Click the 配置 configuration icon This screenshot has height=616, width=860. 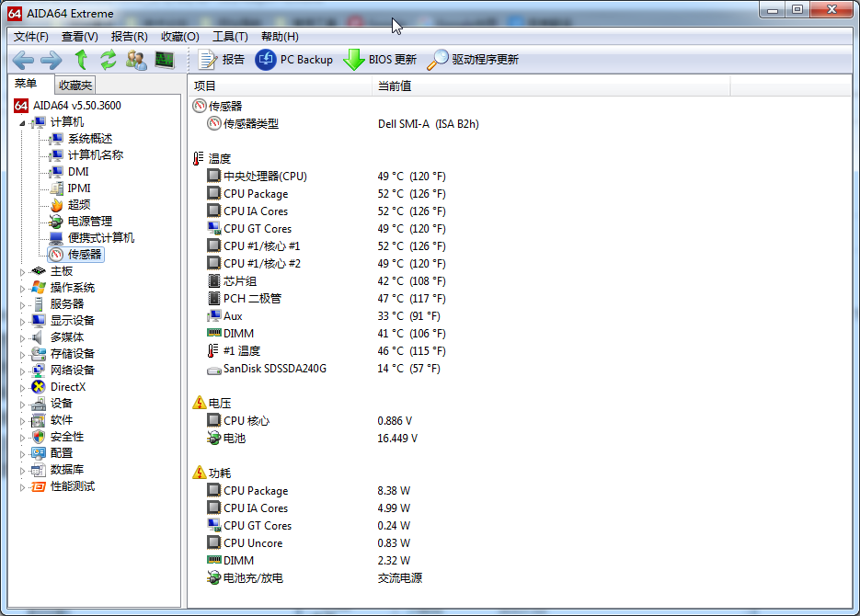39,453
